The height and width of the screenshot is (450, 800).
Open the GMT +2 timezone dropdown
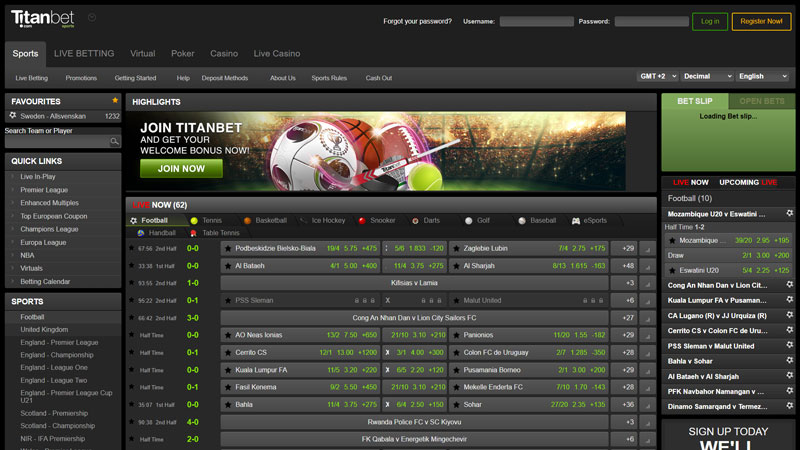[657, 76]
